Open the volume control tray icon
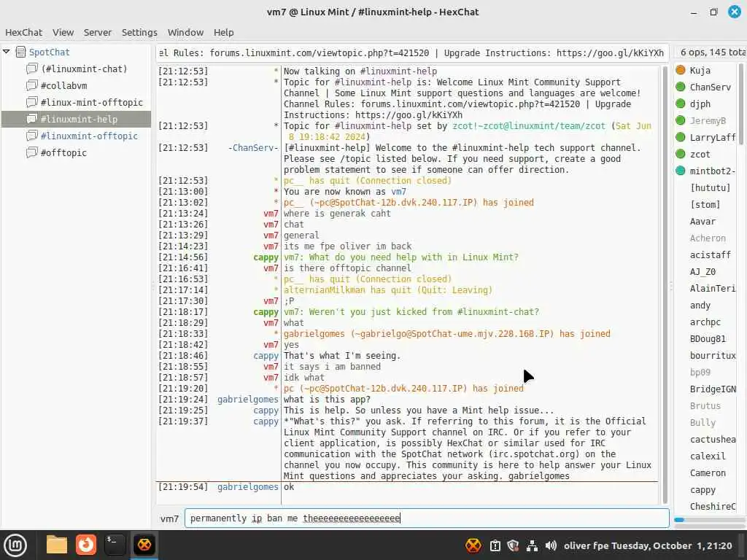 pos(551,545)
